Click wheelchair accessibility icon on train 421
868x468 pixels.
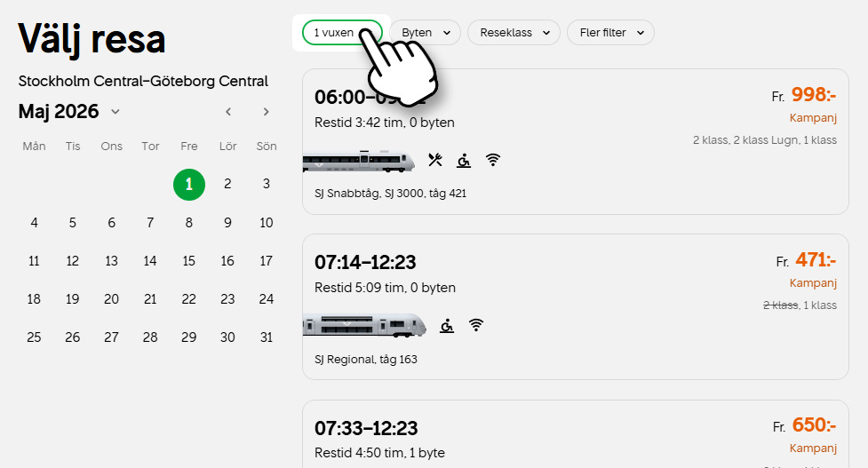pos(464,161)
